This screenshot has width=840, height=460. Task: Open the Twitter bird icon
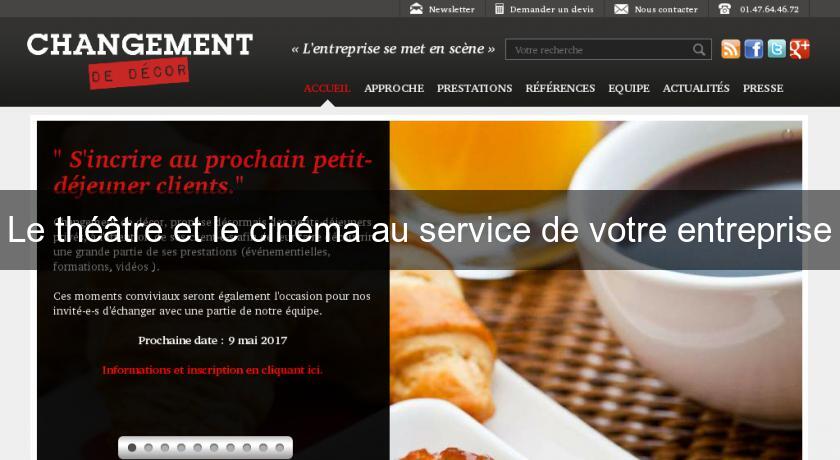776,49
